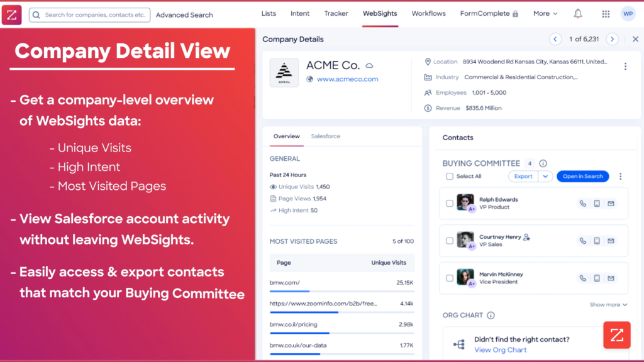Open the FormComplete nav item
Image resolution: width=644 pixels, height=362 pixels.
(485, 14)
